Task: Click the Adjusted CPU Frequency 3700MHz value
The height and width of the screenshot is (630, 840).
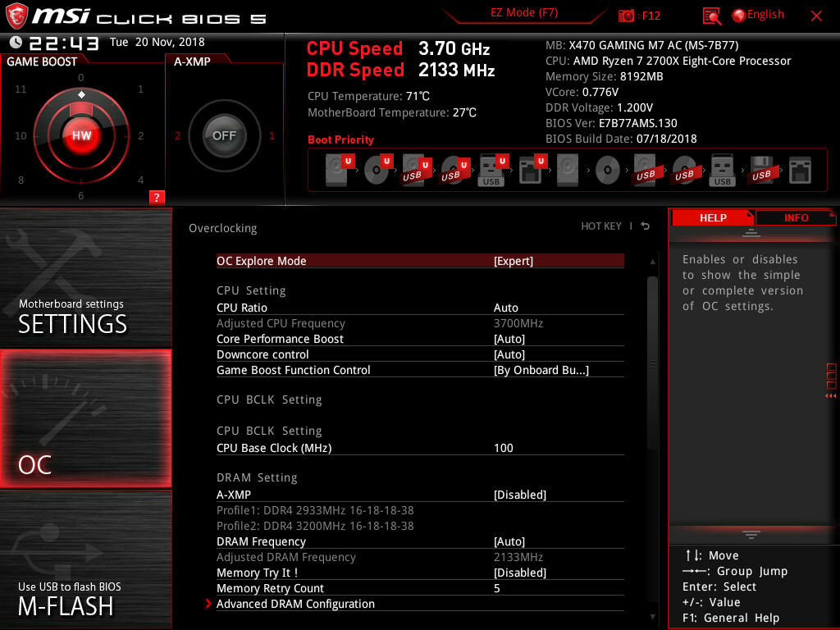Action: click(518, 323)
